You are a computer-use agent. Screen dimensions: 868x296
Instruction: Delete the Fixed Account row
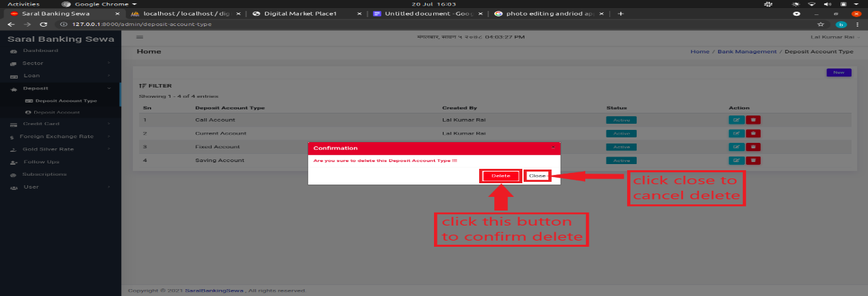[753, 146]
